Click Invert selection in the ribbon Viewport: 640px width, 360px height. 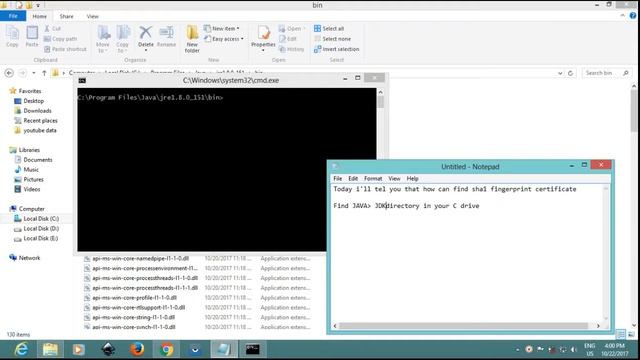click(x=337, y=49)
